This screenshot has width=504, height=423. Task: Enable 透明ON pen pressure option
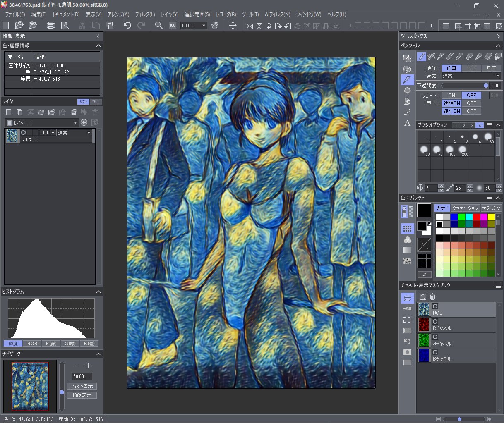click(451, 103)
